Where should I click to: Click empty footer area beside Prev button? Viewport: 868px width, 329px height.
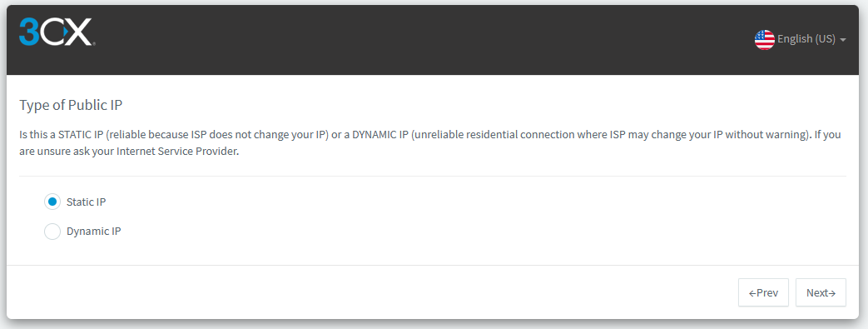[x=371, y=292]
